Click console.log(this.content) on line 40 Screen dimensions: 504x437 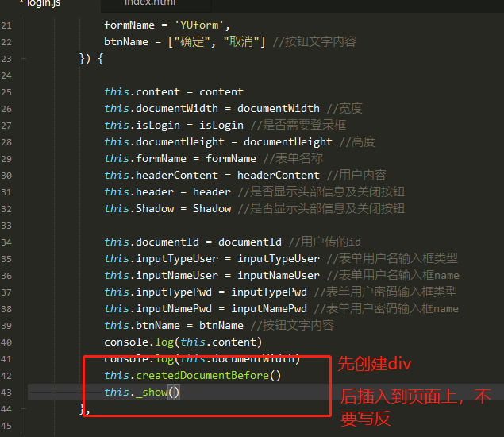(183, 342)
